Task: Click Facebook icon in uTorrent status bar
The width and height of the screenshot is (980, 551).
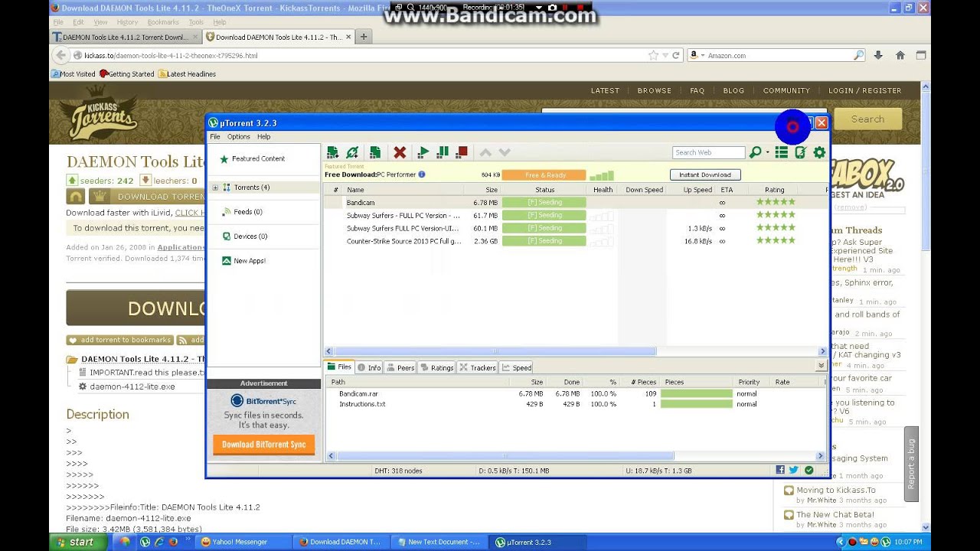Action: (x=780, y=470)
